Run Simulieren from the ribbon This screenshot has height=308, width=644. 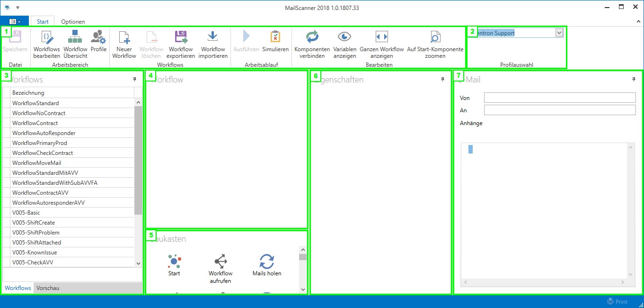click(x=275, y=37)
